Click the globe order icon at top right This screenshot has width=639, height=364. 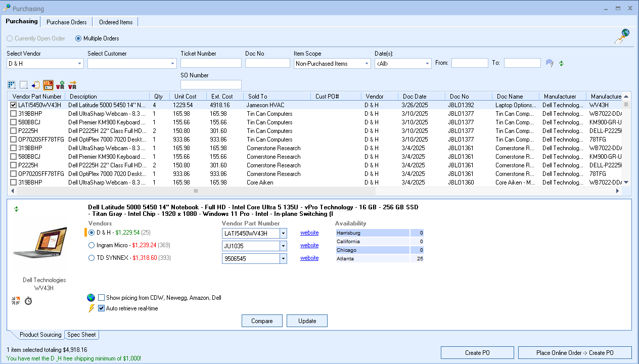pos(622,36)
